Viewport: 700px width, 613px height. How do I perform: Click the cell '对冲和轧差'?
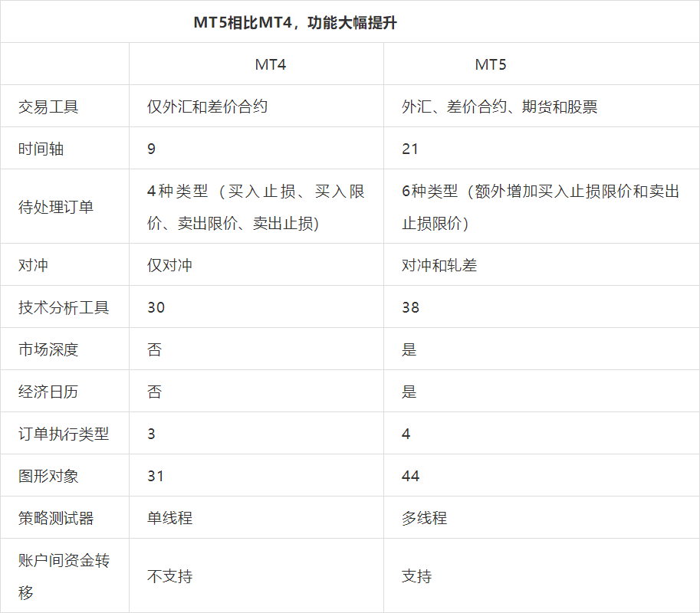pyautogui.click(x=439, y=265)
